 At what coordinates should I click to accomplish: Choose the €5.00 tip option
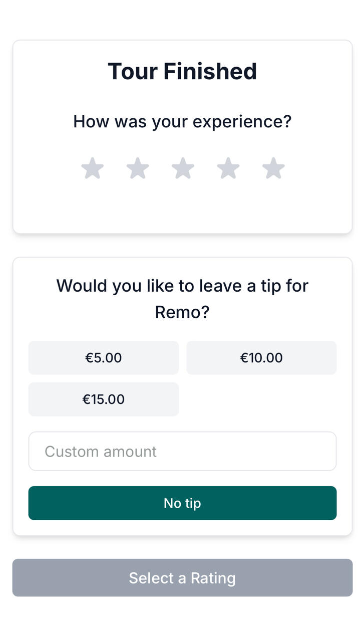pyautogui.click(x=103, y=358)
